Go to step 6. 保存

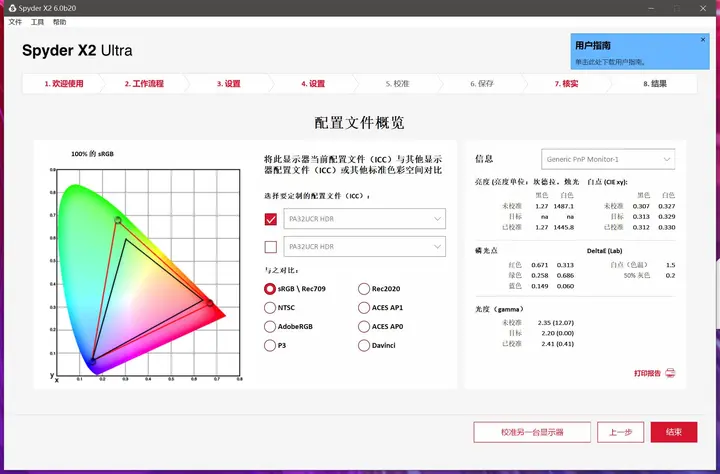(x=482, y=84)
